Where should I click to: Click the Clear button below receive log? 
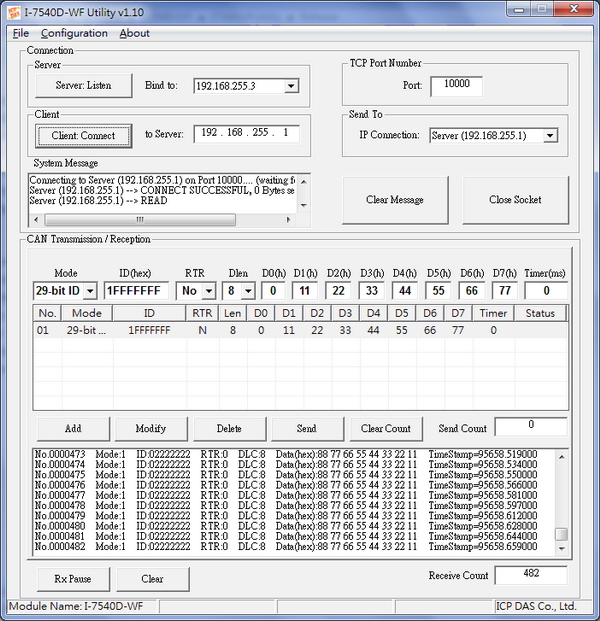152,579
